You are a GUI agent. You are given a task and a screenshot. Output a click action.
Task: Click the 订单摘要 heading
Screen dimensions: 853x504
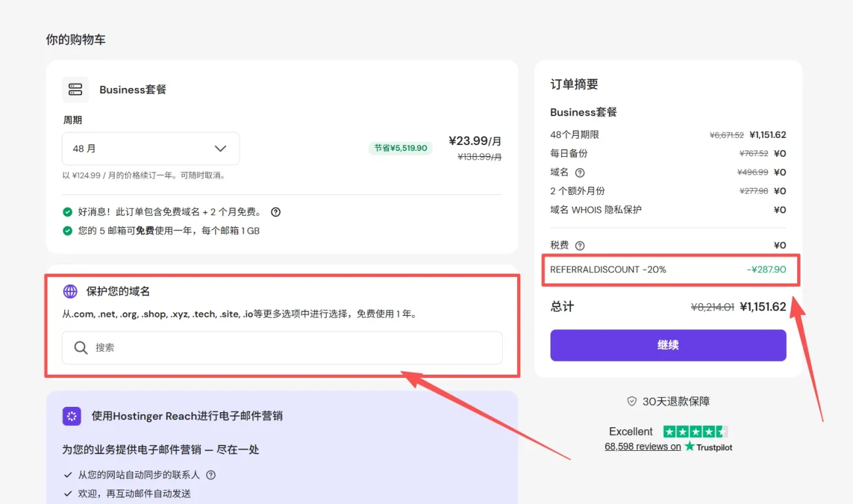pyautogui.click(x=574, y=85)
